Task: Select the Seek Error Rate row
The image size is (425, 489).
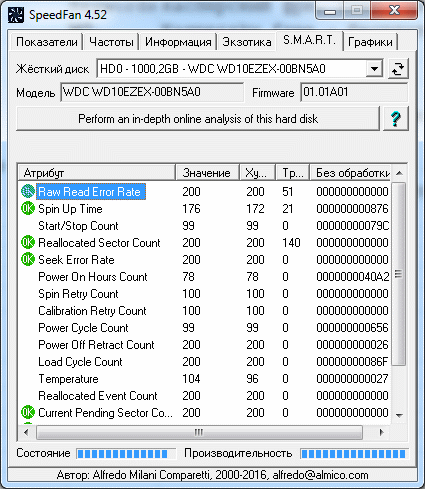Action: tap(205, 260)
